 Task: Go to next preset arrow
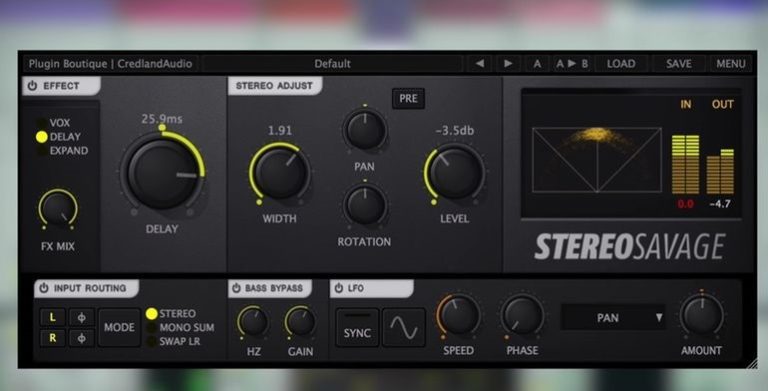click(508, 64)
